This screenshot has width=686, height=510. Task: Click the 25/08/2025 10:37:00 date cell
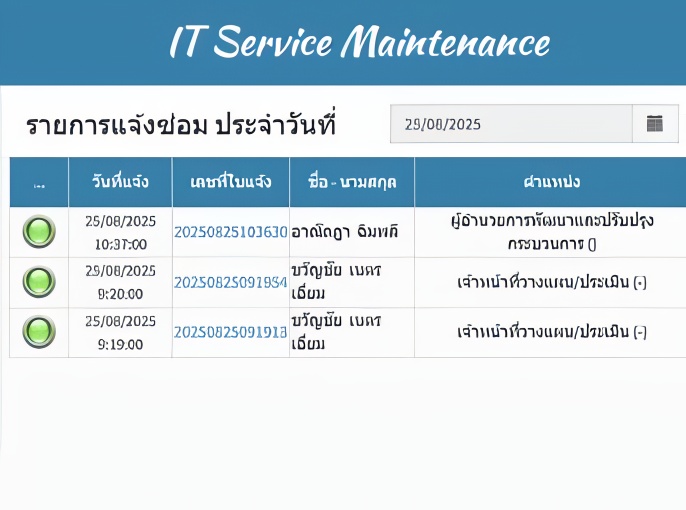pyautogui.click(x=120, y=232)
